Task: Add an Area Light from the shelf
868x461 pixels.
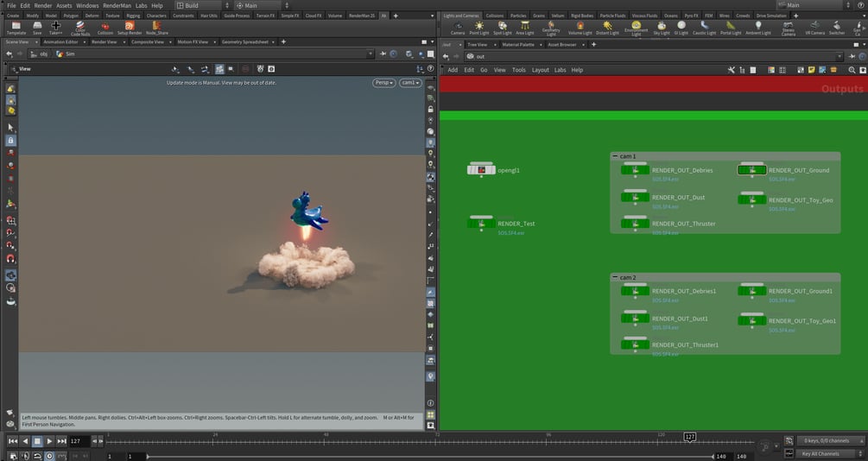Action: [x=525, y=28]
